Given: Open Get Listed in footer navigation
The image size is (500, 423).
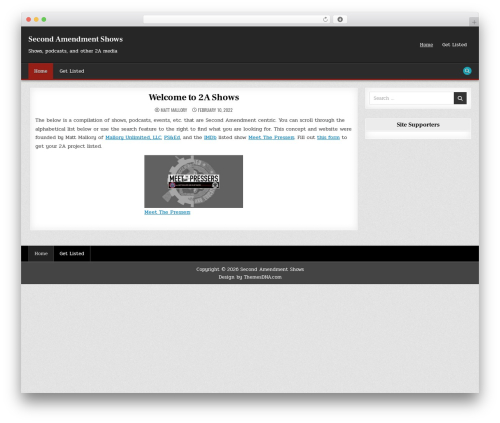Looking at the screenshot, I should click(72, 254).
